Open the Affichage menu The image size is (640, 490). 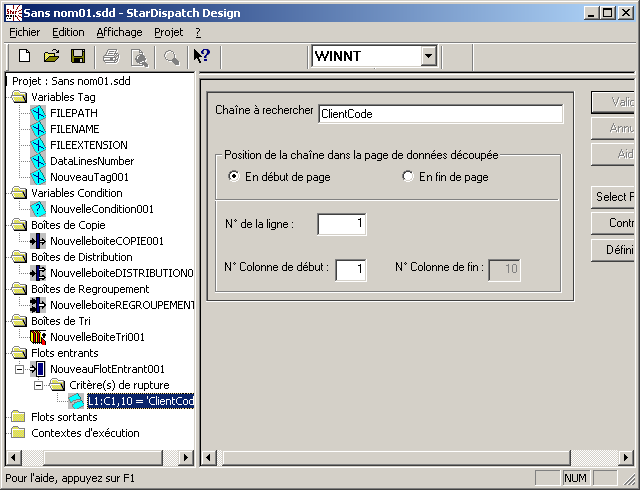(119, 32)
